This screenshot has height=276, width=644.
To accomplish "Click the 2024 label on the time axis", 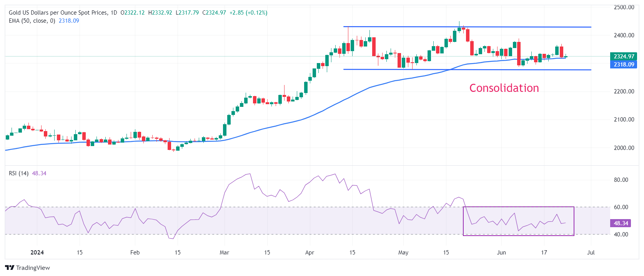I will [x=37, y=253].
